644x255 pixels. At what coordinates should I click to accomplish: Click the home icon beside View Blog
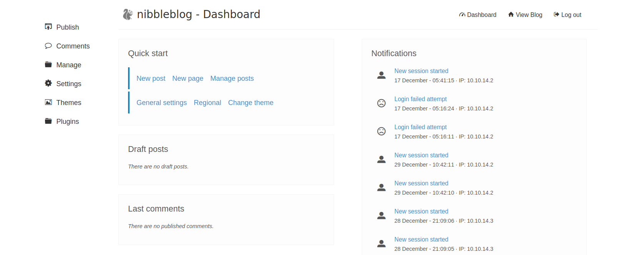511,15
